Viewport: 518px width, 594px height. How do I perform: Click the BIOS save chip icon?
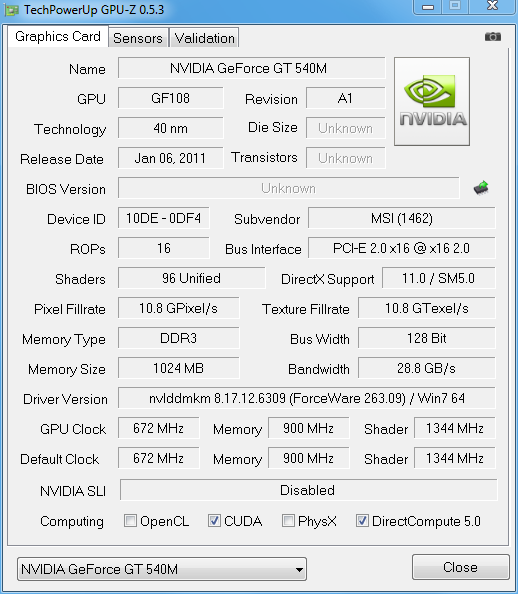pos(481,188)
